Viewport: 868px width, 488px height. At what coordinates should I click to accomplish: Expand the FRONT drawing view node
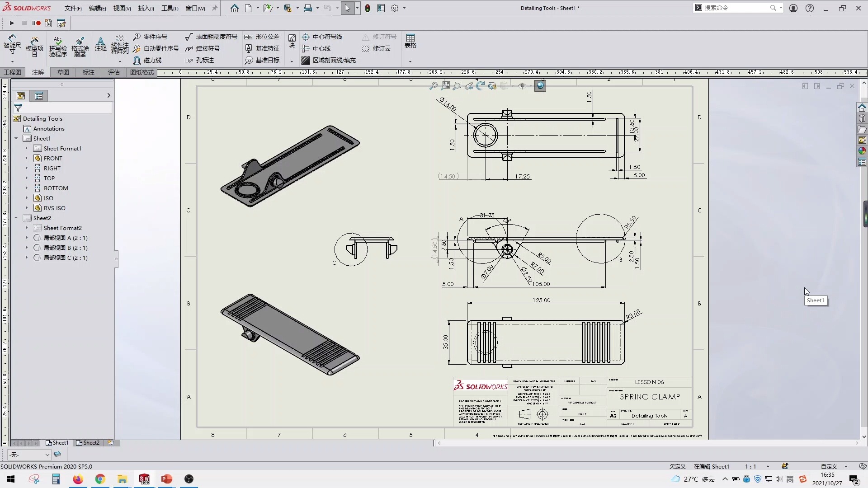(27, 158)
